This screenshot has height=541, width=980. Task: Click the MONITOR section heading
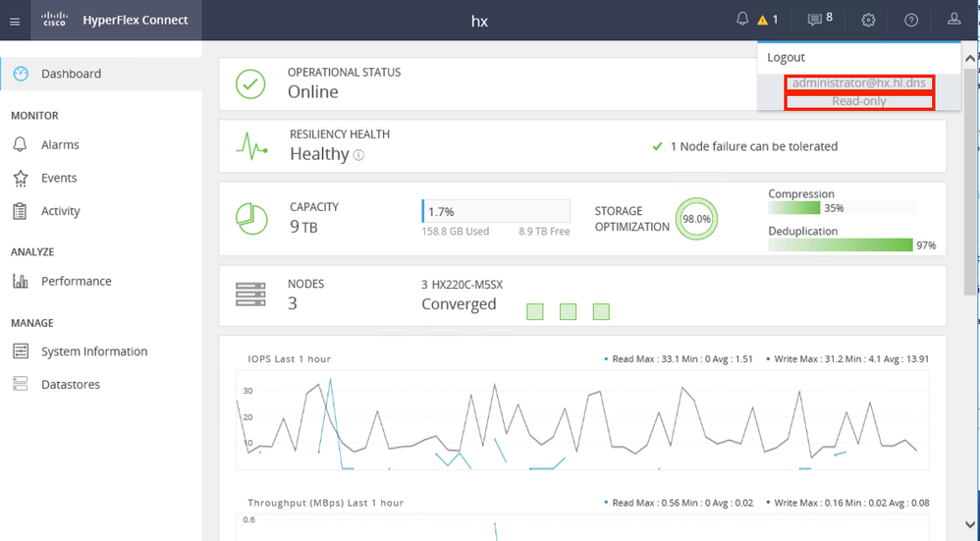(x=34, y=116)
